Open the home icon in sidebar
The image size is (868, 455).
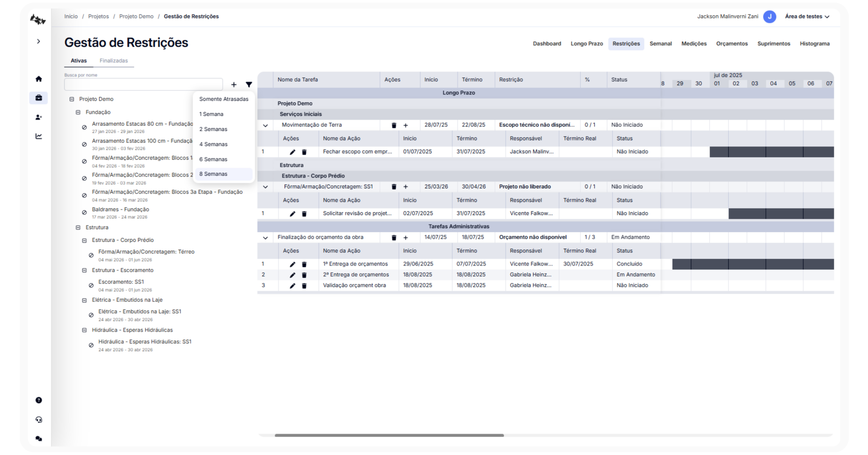(39, 79)
